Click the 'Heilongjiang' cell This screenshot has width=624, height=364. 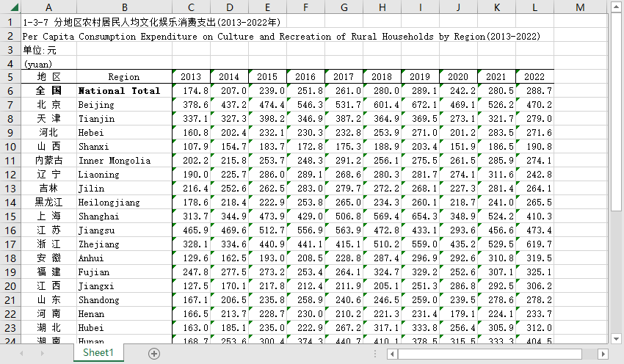(124, 202)
